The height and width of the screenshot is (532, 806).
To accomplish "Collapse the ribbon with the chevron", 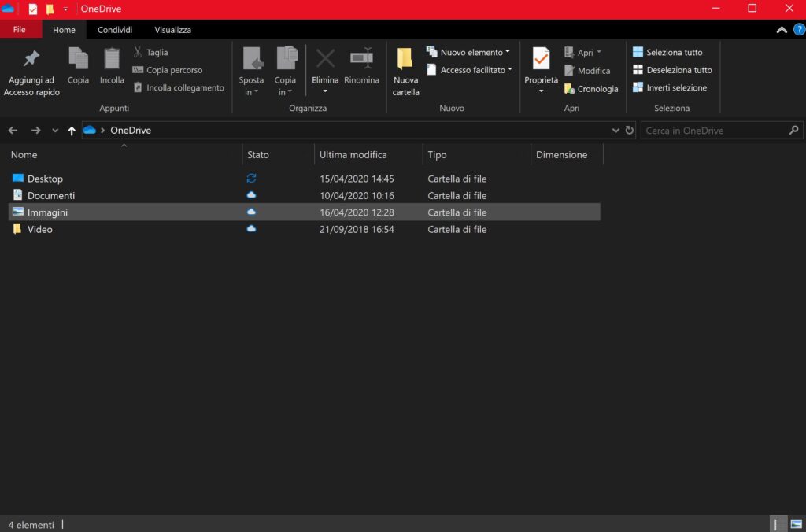I will (x=782, y=30).
